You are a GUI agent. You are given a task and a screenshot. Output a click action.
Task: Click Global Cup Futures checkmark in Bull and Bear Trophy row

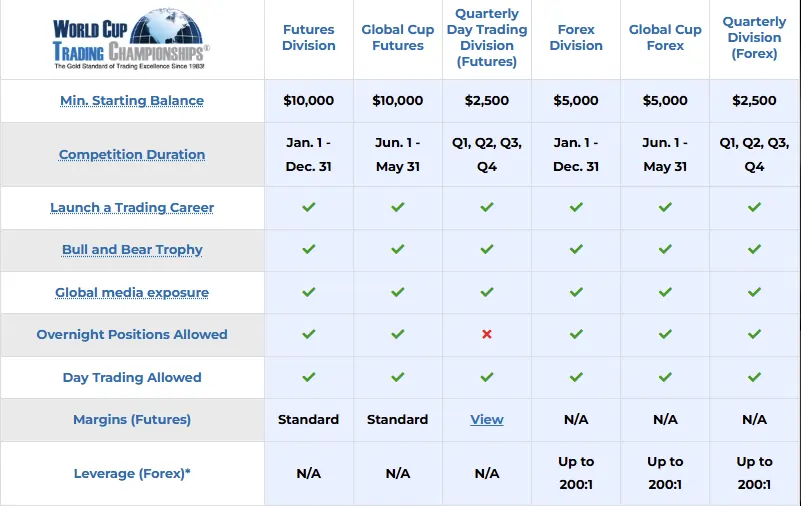click(x=398, y=249)
